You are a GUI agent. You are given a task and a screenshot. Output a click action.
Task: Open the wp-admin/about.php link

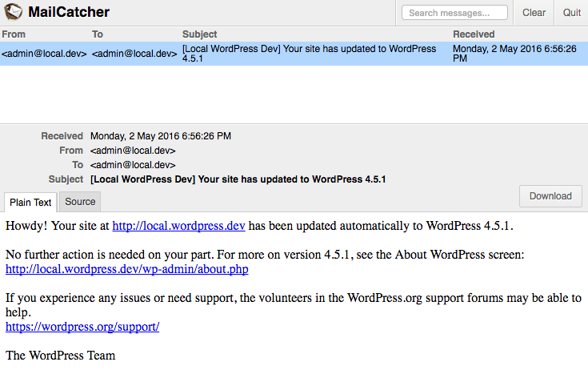click(x=126, y=269)
